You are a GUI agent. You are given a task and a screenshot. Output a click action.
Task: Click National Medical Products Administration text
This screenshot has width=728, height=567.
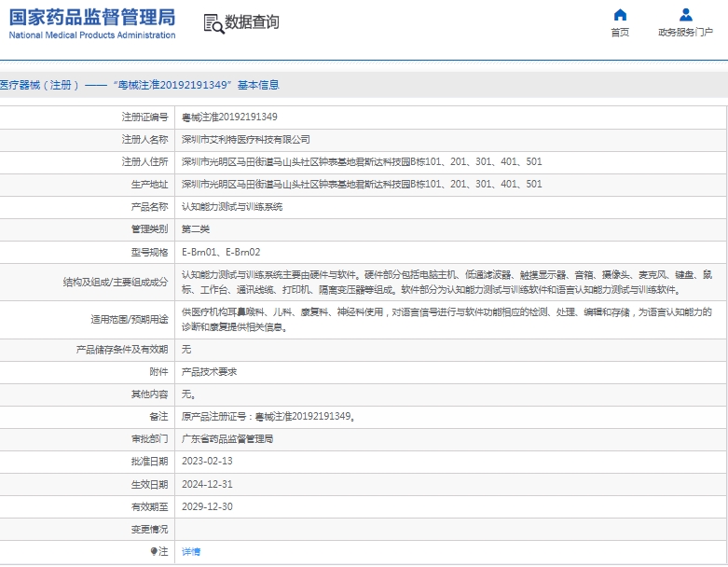coord(92,35)
